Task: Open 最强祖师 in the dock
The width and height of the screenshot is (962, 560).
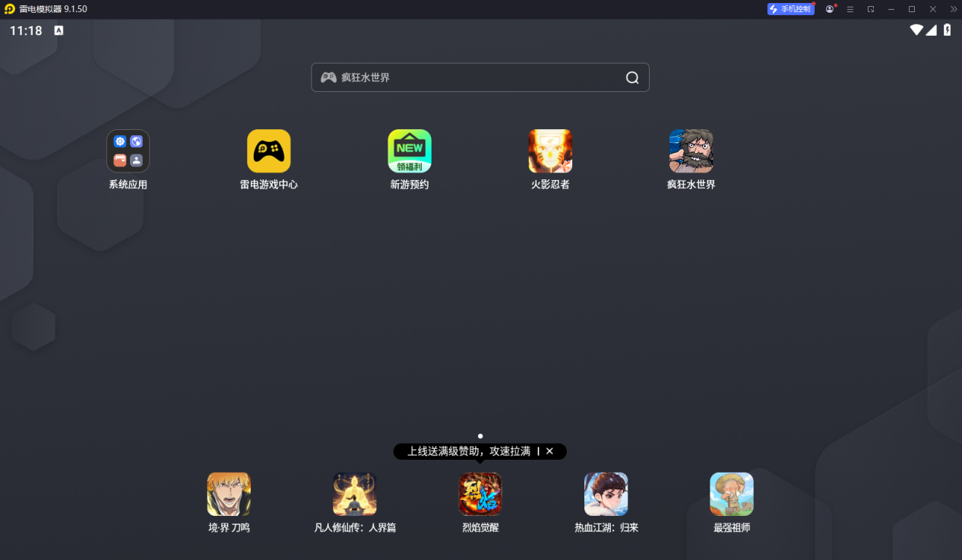Action: click(x=731, y=494)
